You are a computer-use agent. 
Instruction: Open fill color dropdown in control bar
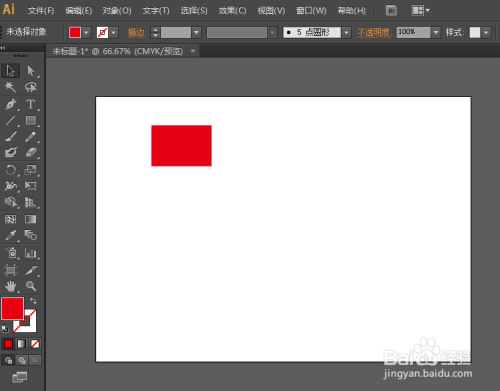[86, 33]
